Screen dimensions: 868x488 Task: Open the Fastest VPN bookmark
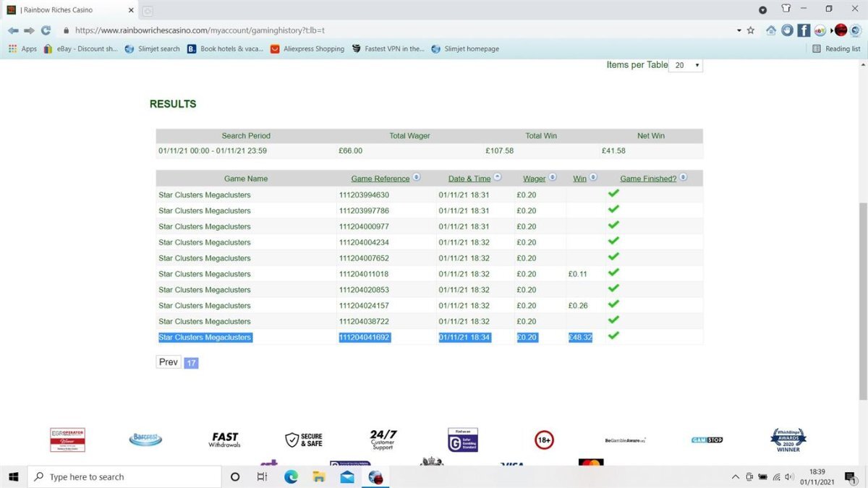click(388, 49)
